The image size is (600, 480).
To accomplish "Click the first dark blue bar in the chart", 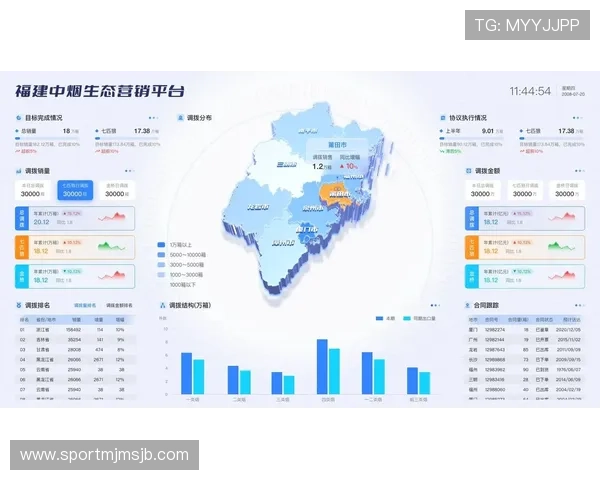I will (186, 373).
